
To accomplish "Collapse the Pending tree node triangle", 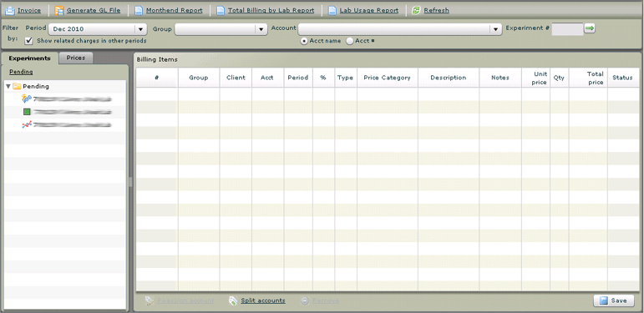I will click(x=8, y=87).
